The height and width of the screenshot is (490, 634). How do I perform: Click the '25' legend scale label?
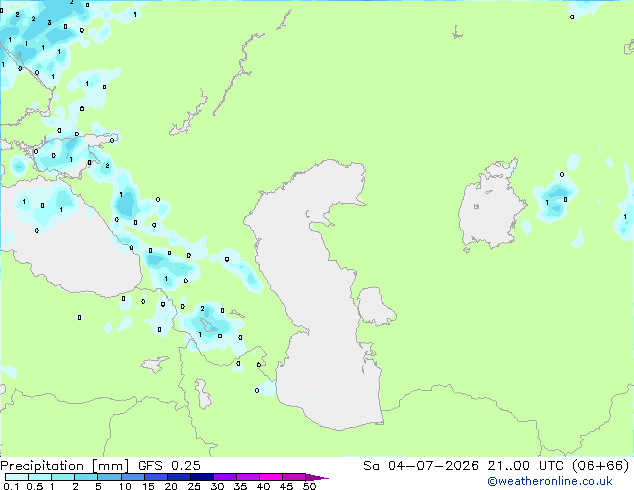pos(194,486)
